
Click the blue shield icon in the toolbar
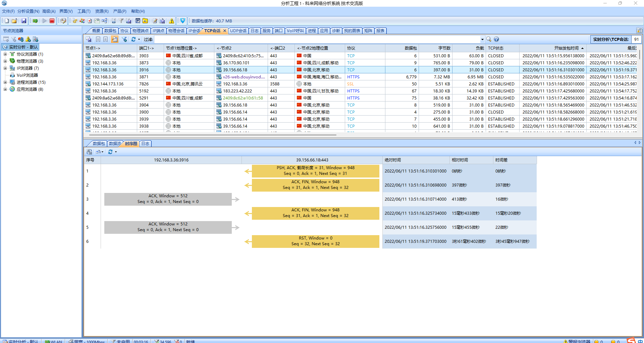click(183, 21)
